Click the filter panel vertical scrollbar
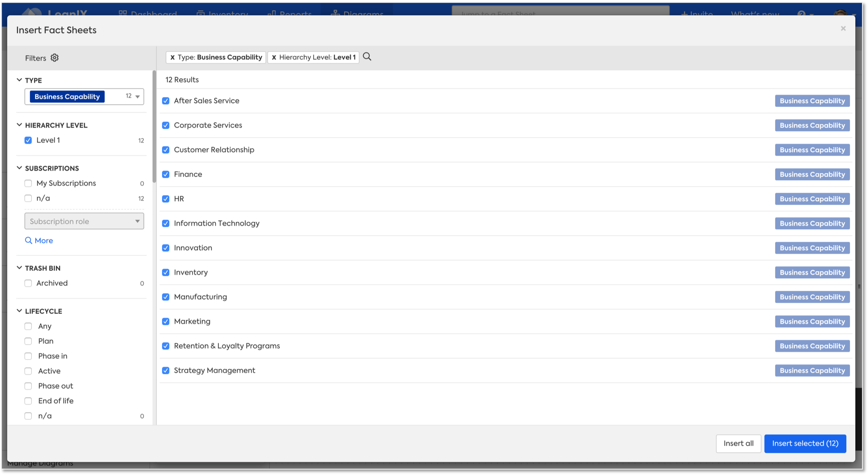Screen dimensions: 868x475 154,127
